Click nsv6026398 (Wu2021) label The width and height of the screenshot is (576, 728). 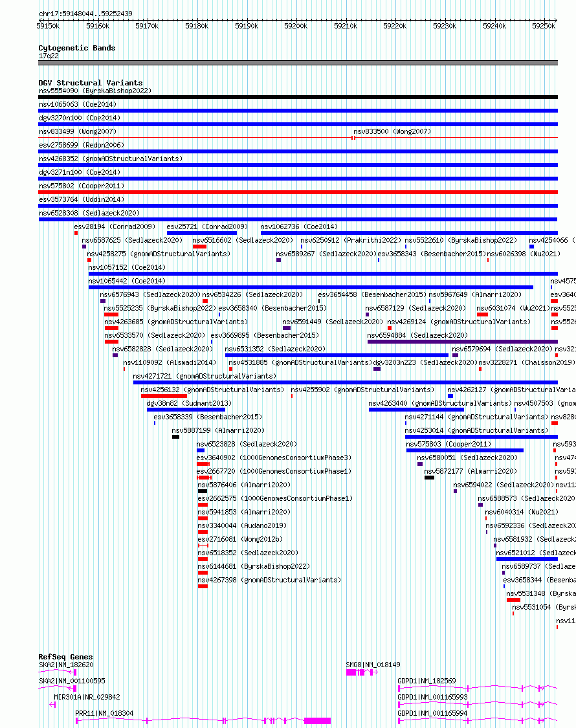(x=524, y=254)
